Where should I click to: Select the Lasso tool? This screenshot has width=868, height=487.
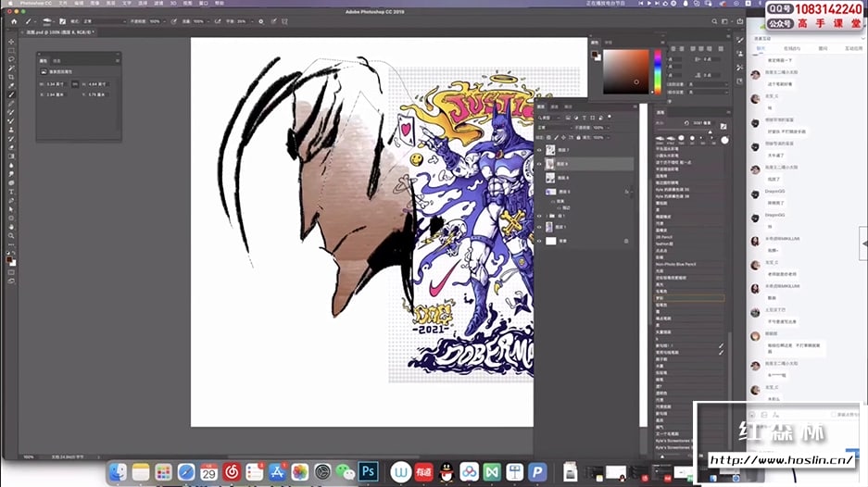(11, 59)
